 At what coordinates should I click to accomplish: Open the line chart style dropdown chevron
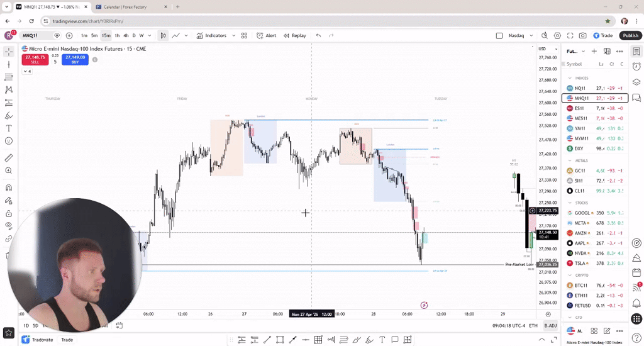click(x=186, y=36)
